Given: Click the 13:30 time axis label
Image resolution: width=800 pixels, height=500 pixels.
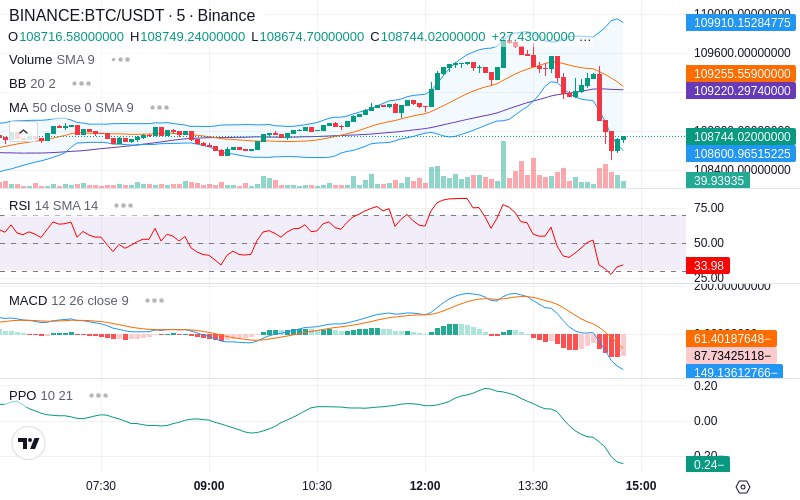Looking at the screenshot, I should (x=533, y=486).
